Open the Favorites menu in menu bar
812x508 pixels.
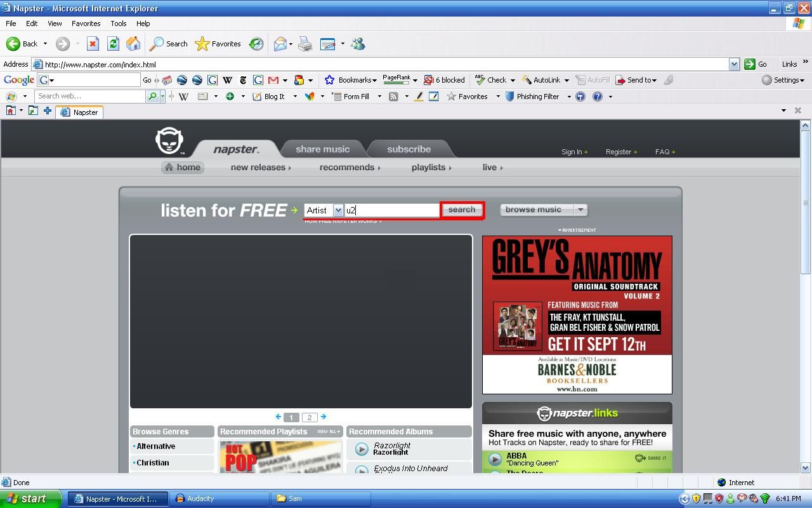pos(86,23)
